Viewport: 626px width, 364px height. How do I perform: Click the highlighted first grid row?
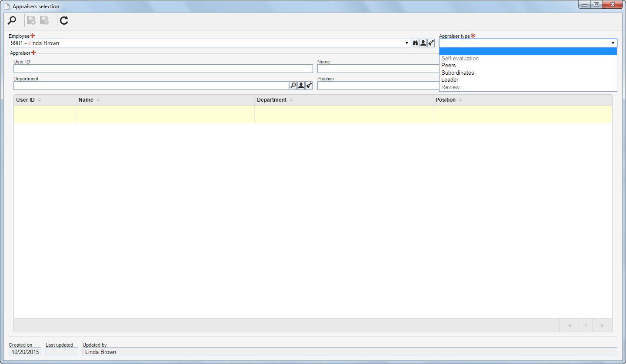click(x=313, y=114)
